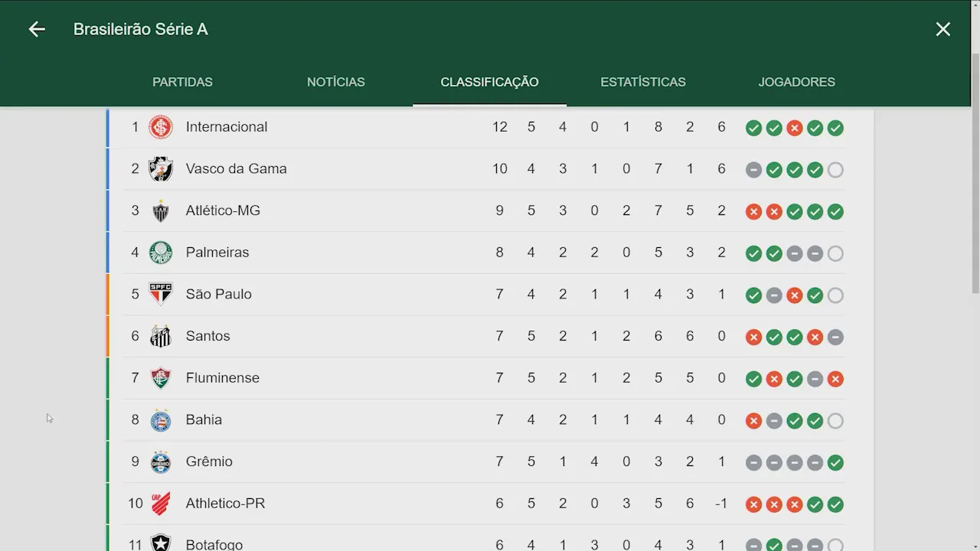Go back using the left arrow icon
This screenshot has height=551, width=980.
tap(37, 29)
